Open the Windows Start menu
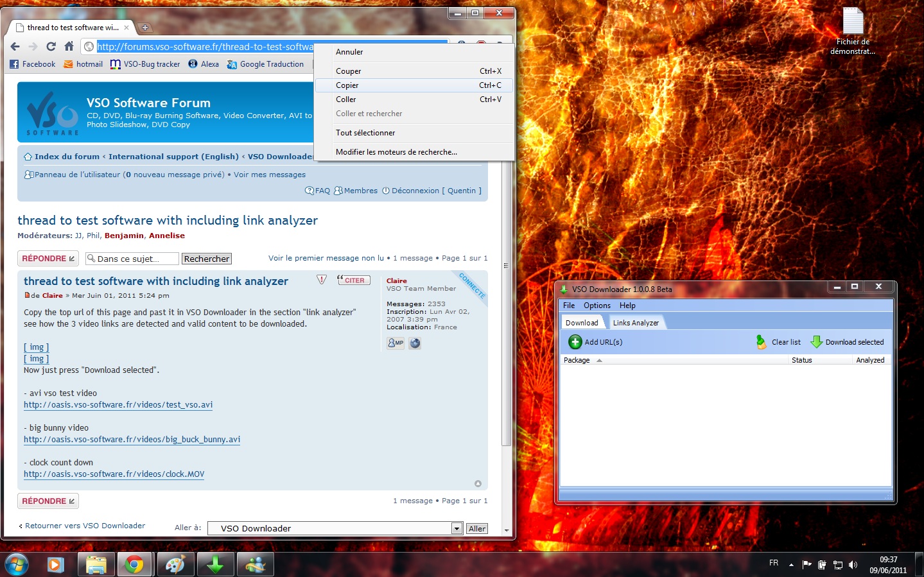Viewport: 924px width, 577px height. click(x=17, y=565)
